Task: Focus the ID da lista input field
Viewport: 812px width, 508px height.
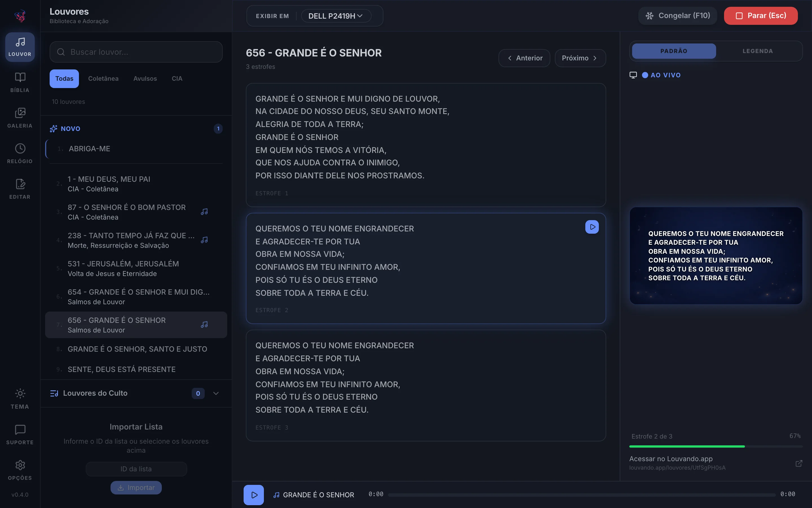Action: [136, 469]
